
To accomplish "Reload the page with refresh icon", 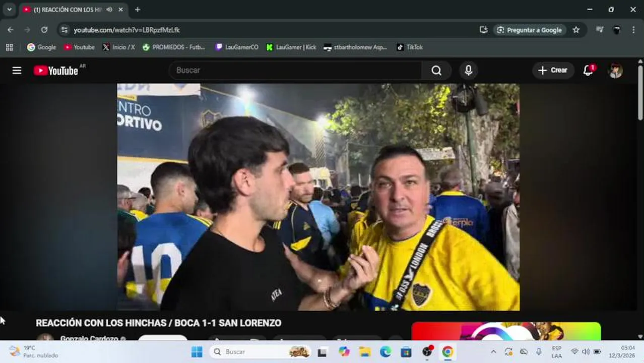I will pos(44,30).
